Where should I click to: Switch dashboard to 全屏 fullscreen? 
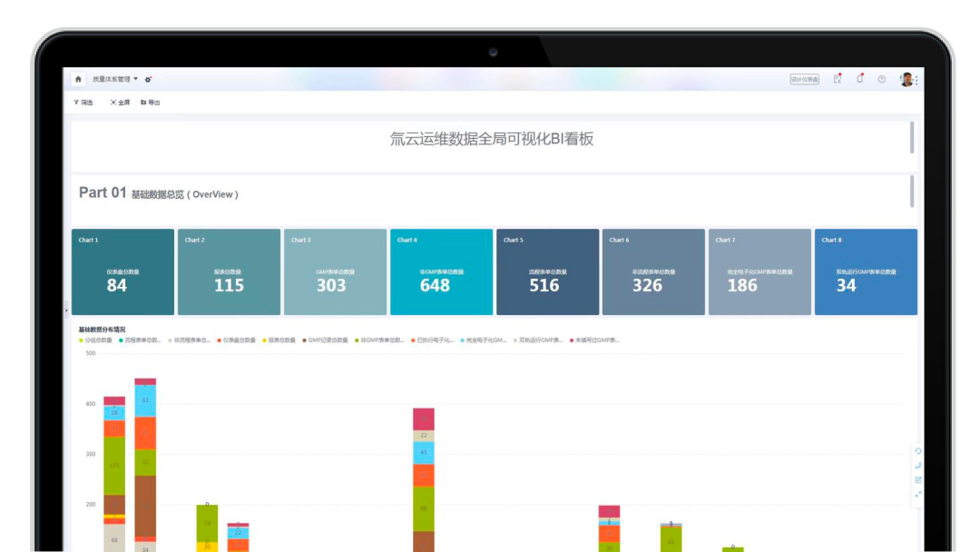tap(120, 103)
